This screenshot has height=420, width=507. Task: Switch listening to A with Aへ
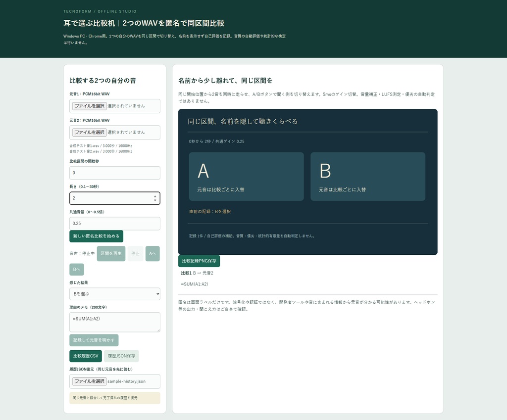coord(152,254)
